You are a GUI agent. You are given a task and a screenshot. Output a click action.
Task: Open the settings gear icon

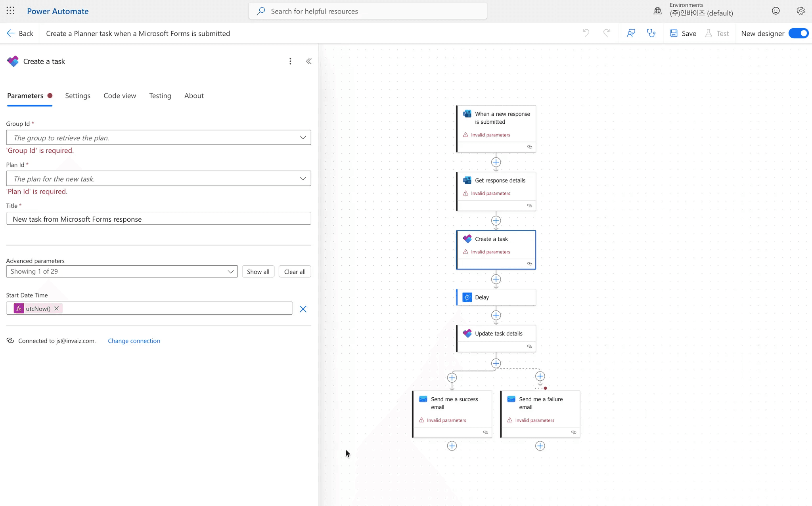click(801, 11)
